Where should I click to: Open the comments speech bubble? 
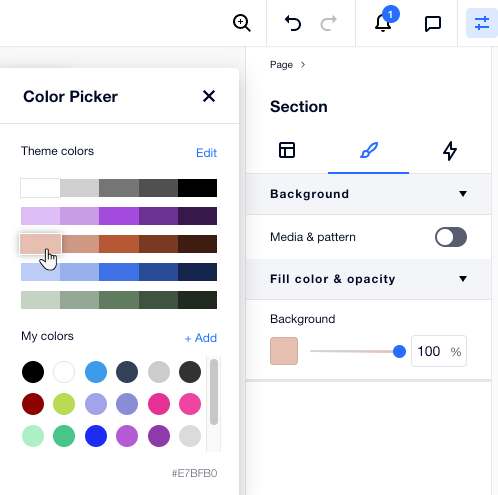pyautogui.click(x=433, y=24)
